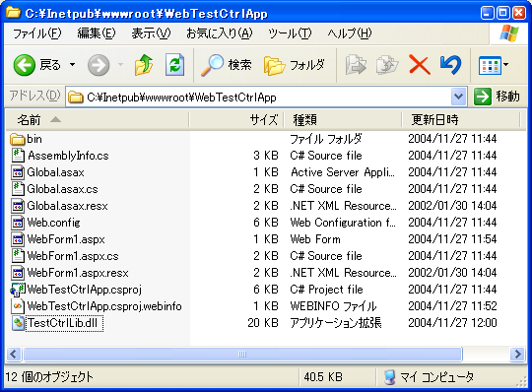This screenshot has height=392, width=532.
Task: Click the 20 KB size value
Action: tap(263, 323)
